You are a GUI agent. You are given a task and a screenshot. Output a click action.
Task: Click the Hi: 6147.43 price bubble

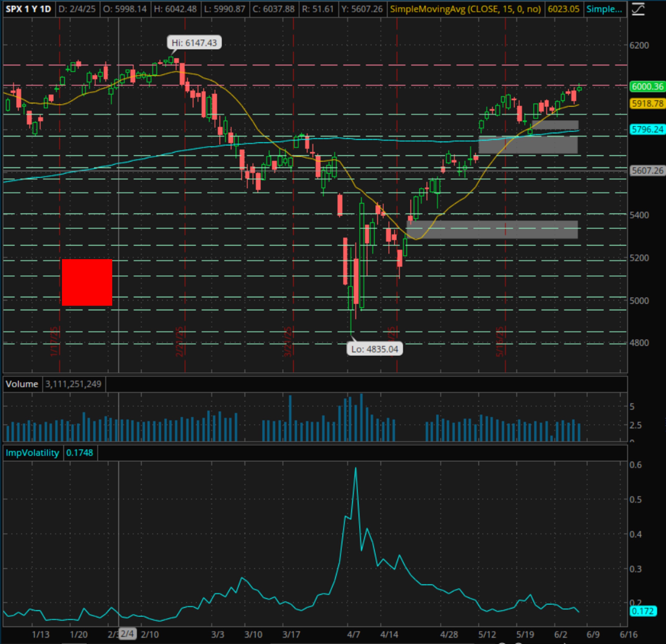(x=194, y=43)
